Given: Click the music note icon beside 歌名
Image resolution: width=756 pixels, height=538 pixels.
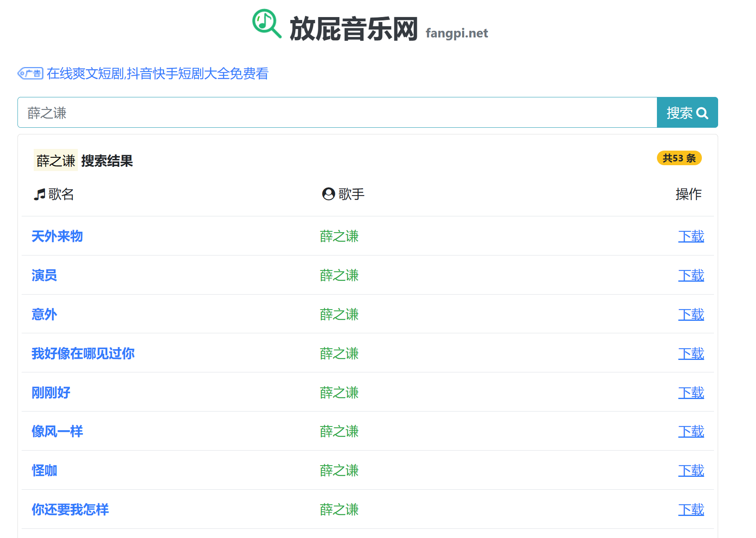Looking at the screenshot, I should tap(40, 194).
